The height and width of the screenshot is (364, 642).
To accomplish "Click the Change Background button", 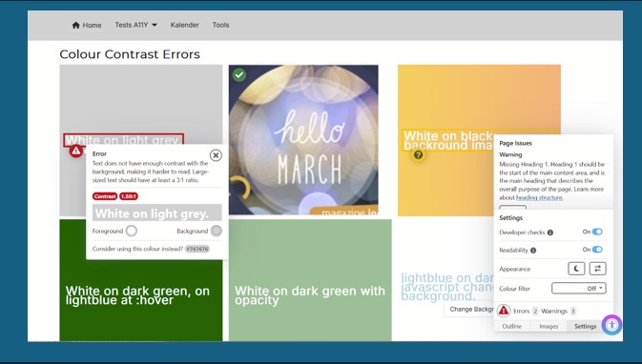I will (469, 309).
